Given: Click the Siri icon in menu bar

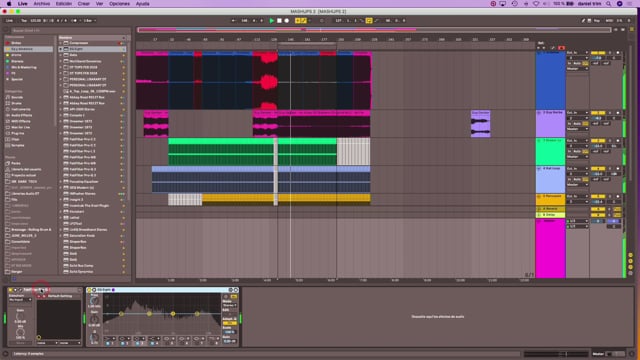Looking at the screenshot, I should [x=620, y=4].
